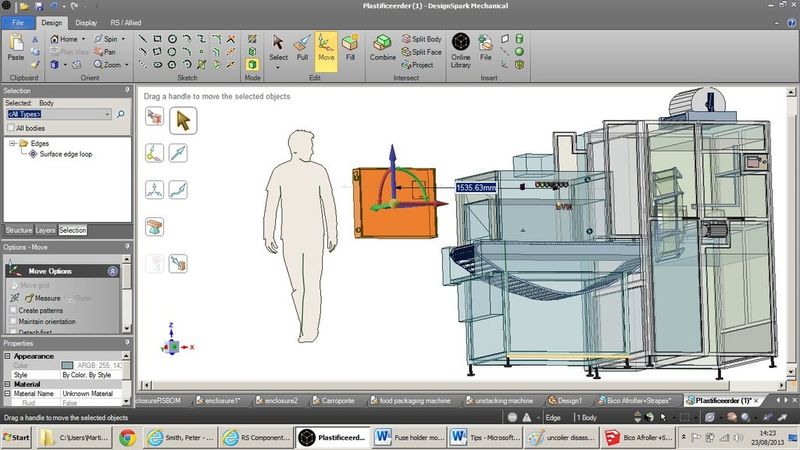Open Google Chrome from the taskbar
This screenshot has width=800, height=450.
[127, 437]
